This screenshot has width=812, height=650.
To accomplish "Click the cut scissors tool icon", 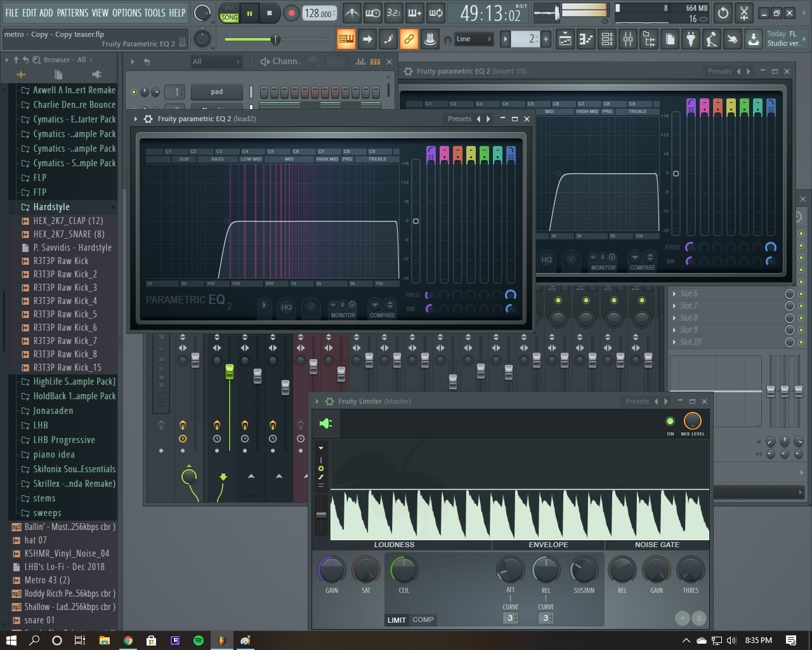I will (744, 13).
